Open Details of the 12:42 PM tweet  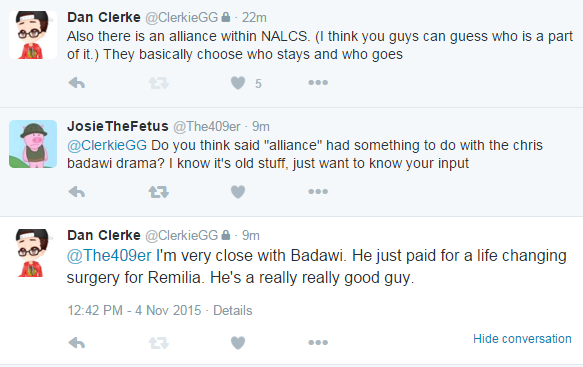pyautogui.click(x=232, y=310)
